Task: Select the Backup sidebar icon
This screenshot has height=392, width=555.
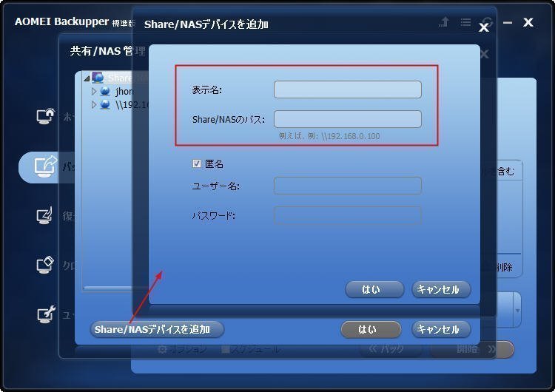Action: (46, 166)
